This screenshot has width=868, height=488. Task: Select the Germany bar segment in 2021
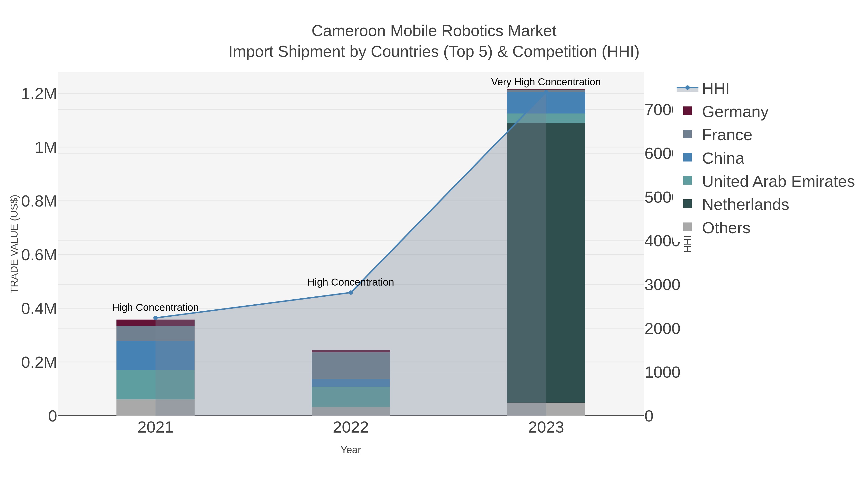point(155,323)
